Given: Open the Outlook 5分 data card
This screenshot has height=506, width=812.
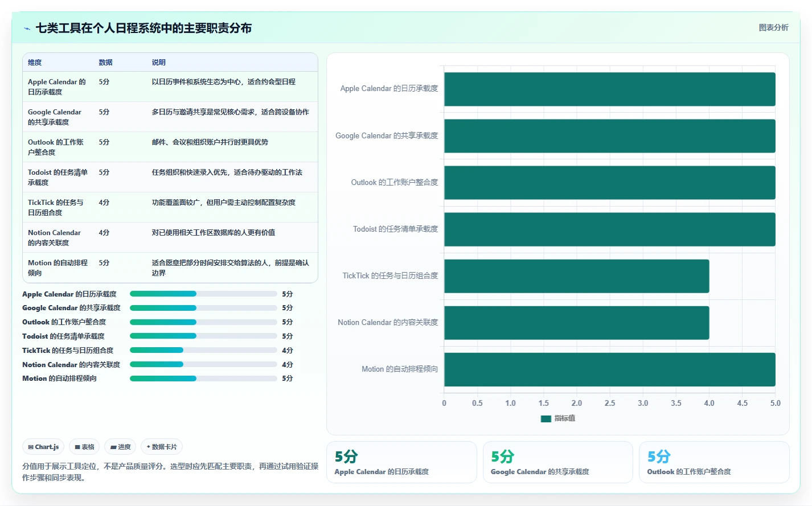Looking at the screenshot, I should [x=714, y=462].
